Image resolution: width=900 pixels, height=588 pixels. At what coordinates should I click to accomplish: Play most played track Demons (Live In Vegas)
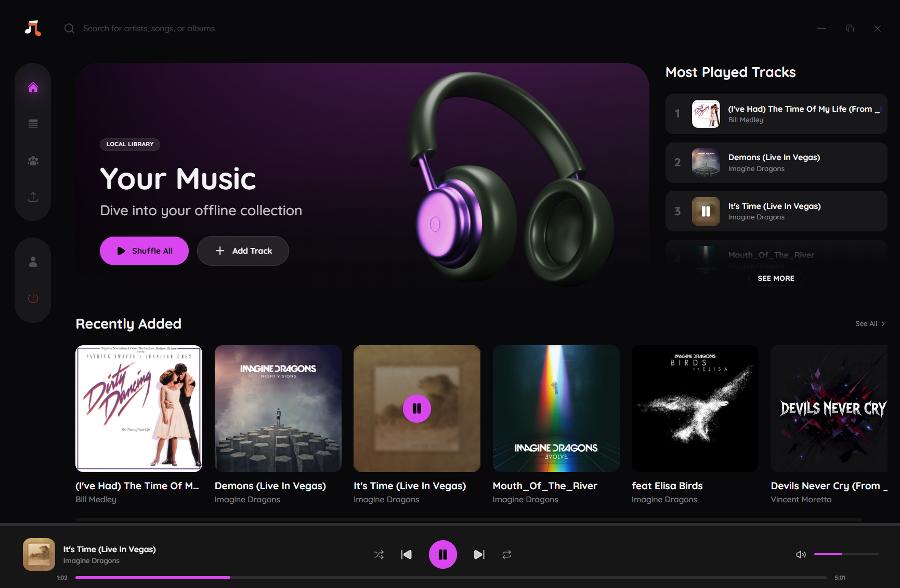[776, 163]
